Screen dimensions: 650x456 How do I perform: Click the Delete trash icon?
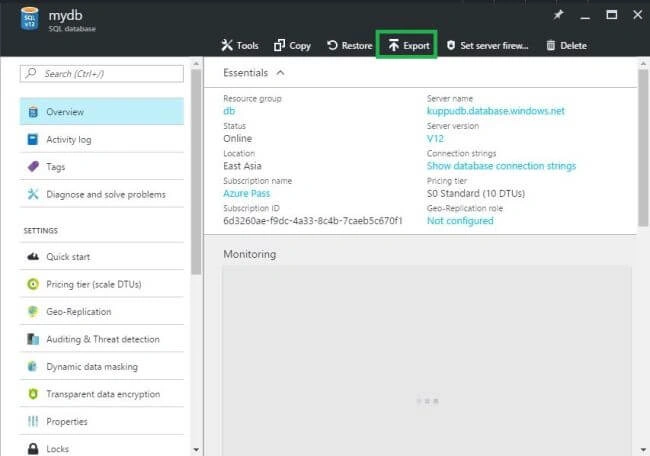(x=551, y=45)
